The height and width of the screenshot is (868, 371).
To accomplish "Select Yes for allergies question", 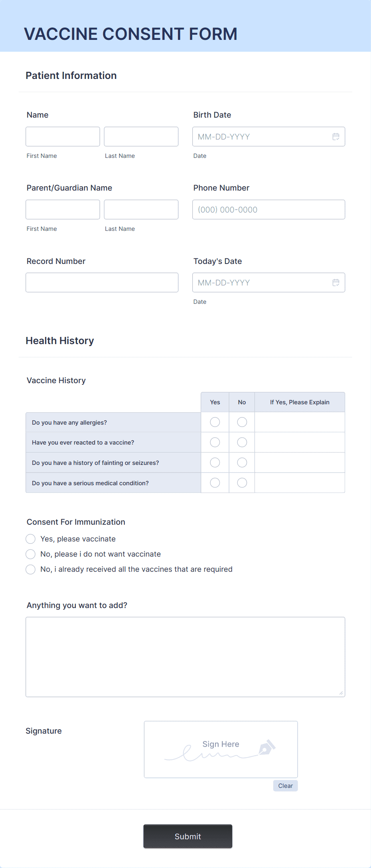I will (x=215, y=422).
